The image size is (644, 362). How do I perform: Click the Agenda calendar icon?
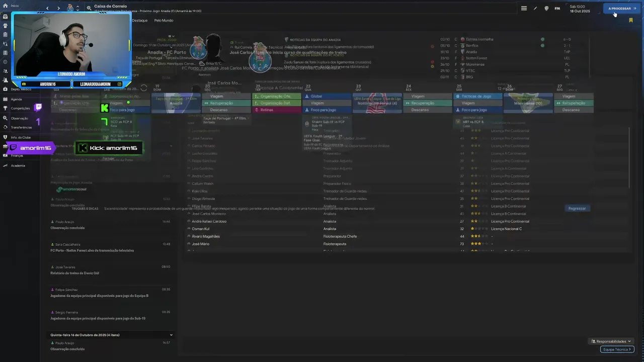(x=5, y=99)
